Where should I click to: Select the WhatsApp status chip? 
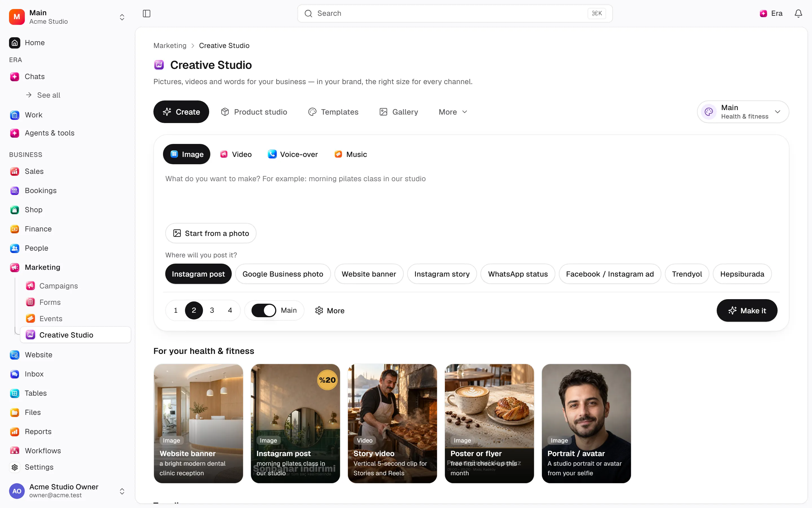[518, 274]
